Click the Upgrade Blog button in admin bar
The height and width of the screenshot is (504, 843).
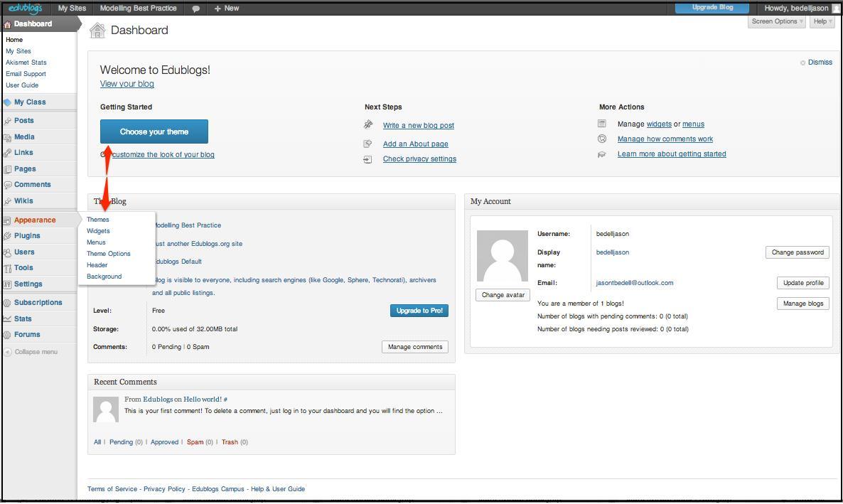pos(712,8)
